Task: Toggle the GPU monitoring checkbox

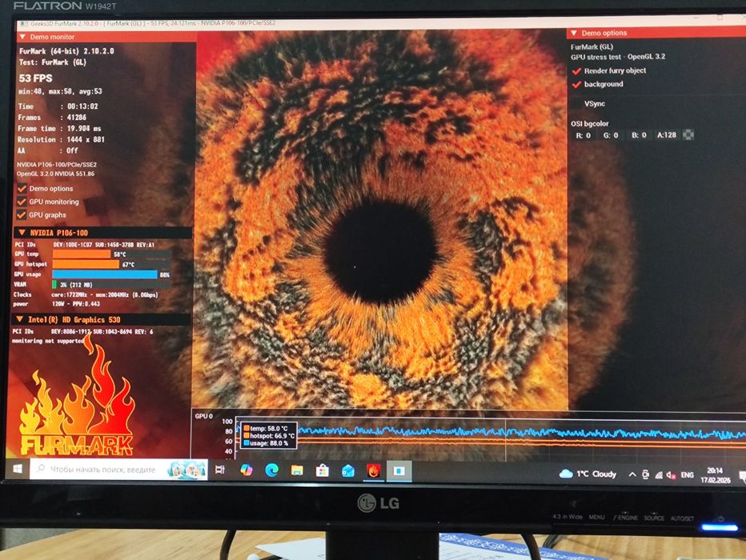Action: pos(22,202)
